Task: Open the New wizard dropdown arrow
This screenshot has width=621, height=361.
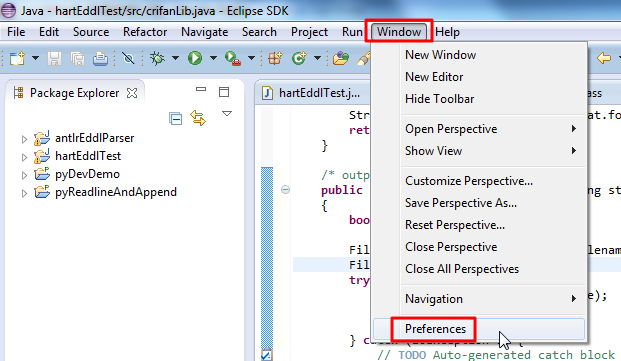Action: (x=35, y=58)
